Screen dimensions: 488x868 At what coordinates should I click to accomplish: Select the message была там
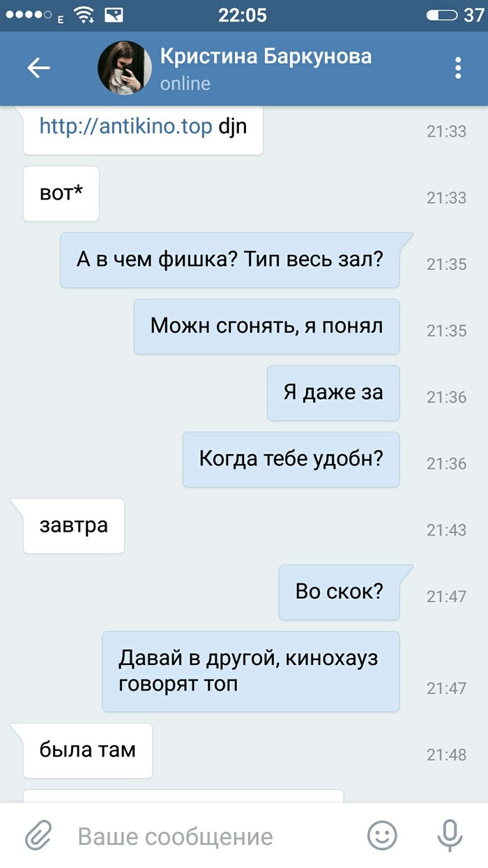(88, 750)
